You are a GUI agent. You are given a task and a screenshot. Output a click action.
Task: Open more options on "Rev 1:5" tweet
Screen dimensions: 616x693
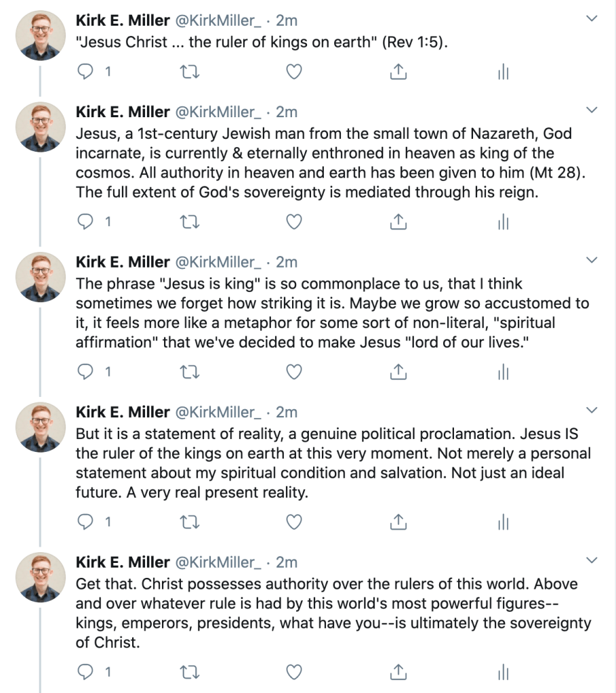pos(592,18)
